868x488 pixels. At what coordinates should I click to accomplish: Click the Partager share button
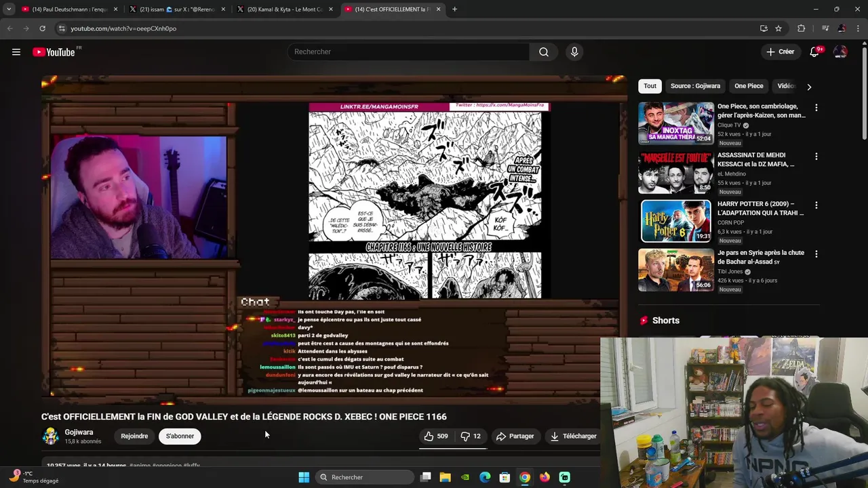pyautogui.click(x=515, y=436)
